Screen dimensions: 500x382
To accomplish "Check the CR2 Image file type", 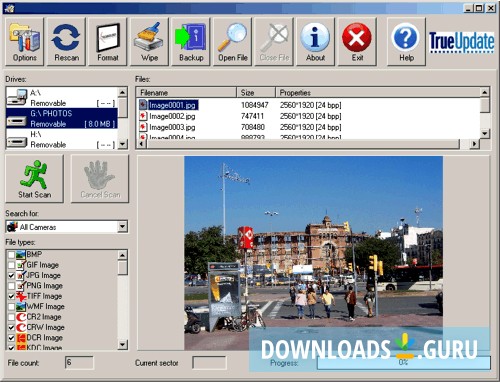I will pos(11,317).
